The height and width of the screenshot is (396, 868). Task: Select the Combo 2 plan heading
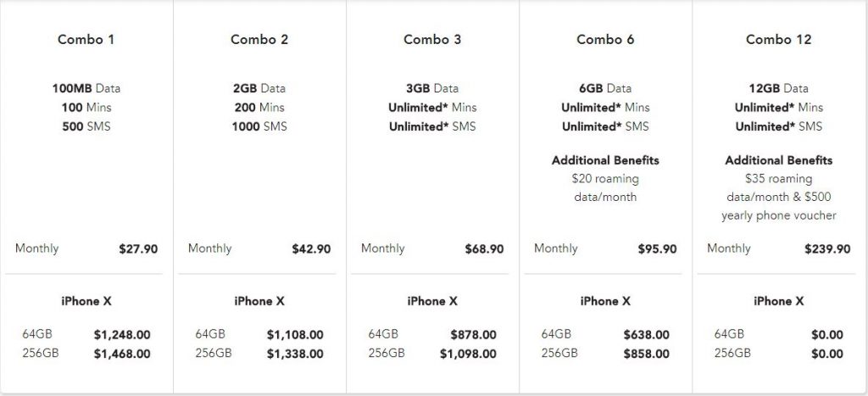259,40
